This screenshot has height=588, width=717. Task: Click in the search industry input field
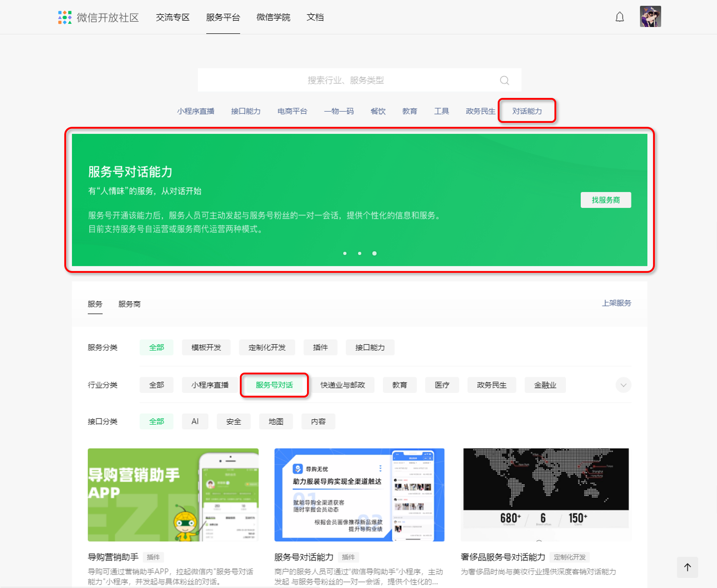(x=345, y=80)
